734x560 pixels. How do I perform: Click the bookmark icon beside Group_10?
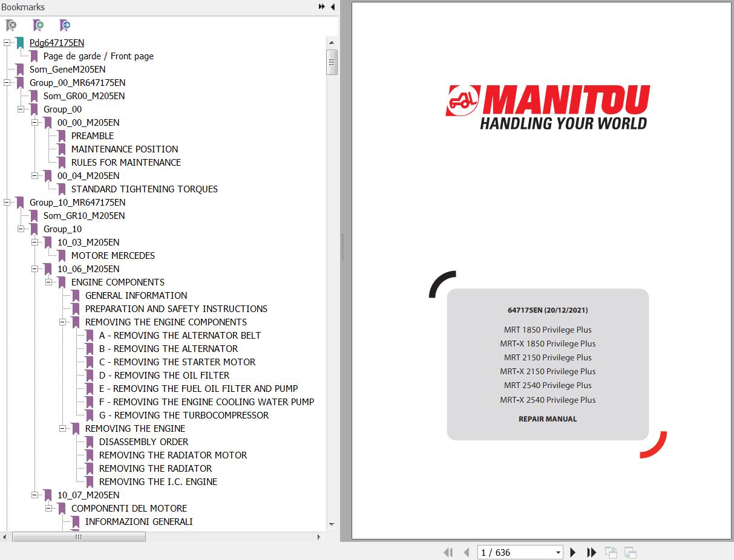pos(34,229)
